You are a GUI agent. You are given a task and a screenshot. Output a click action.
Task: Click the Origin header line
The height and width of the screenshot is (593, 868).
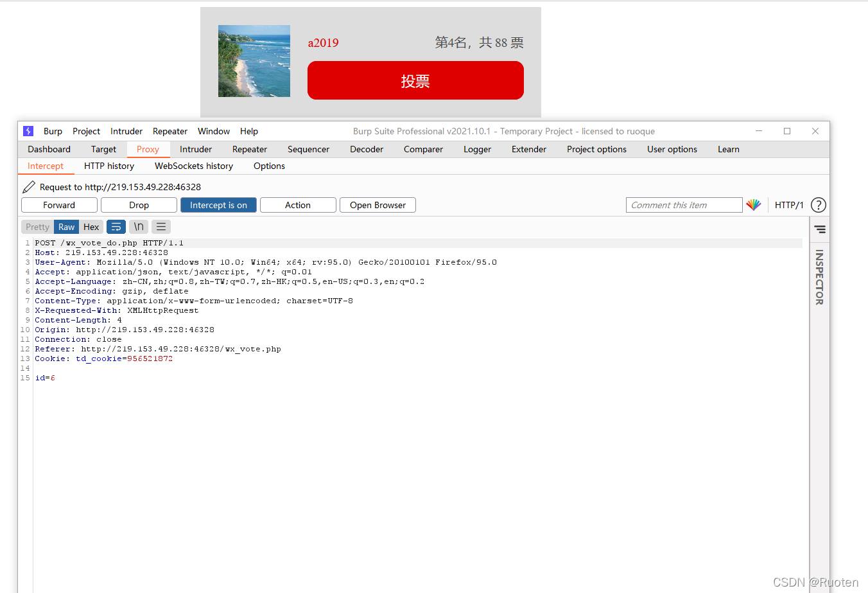(125, 330)
